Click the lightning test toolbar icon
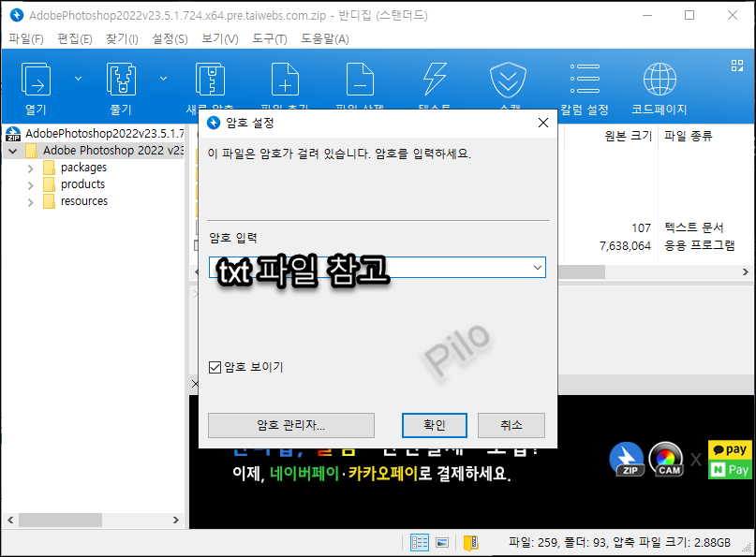The image size is (756, 557). tap(435, 80)
